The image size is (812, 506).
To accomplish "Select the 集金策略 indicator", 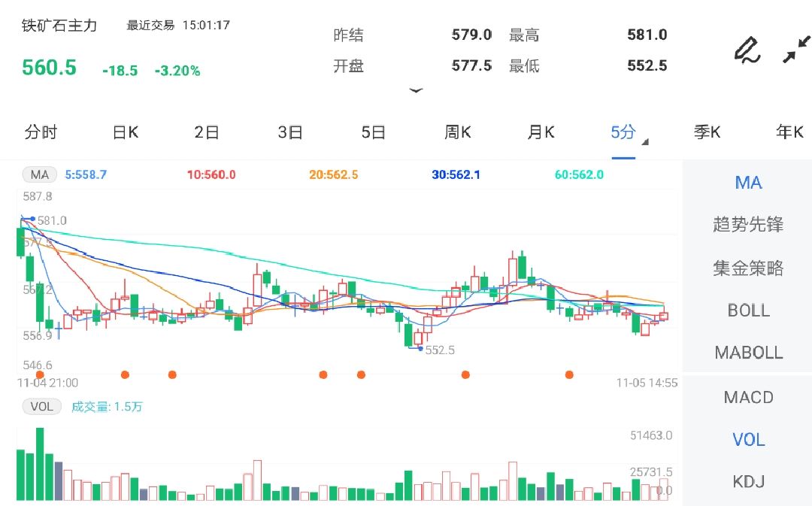I will click(x=748, y=268).
